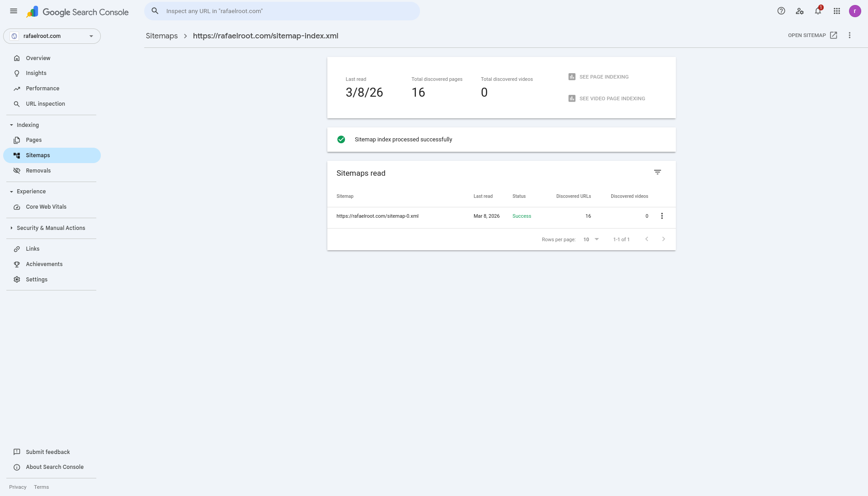This screenshot has width=868, height=496.
Task: Open the Google apps grid icon
Action: point(837,11)
